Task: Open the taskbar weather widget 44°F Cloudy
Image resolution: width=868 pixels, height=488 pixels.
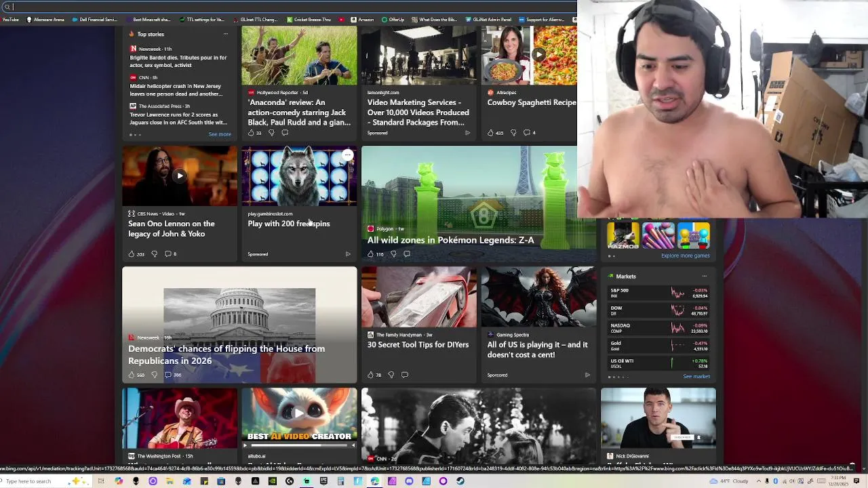Action: [x=730, y=481]
